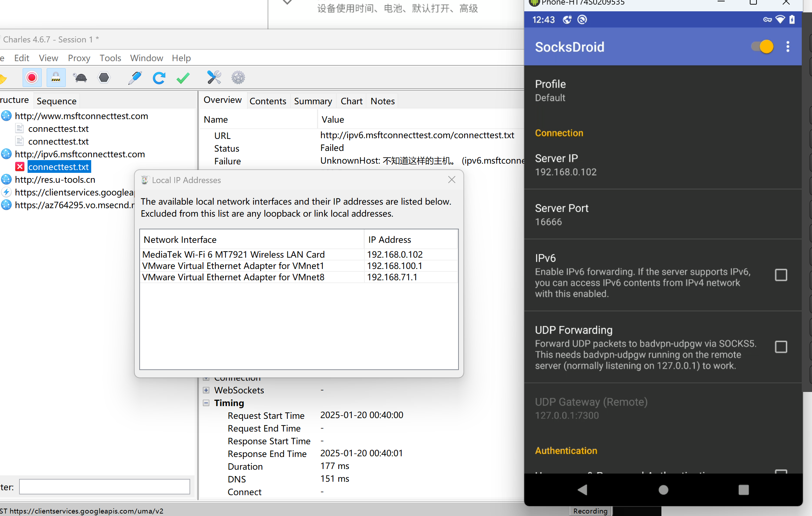Open the Tools wrench icon

(x=214, y=78)
